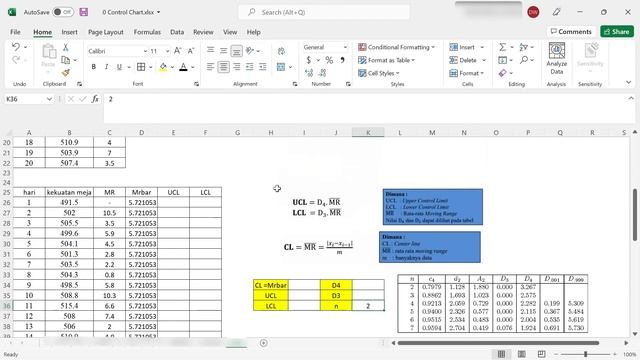Toggle Italic formatting
Viewport: 640px width, 360px height.
pyautogui.click(x=106, y=67)
